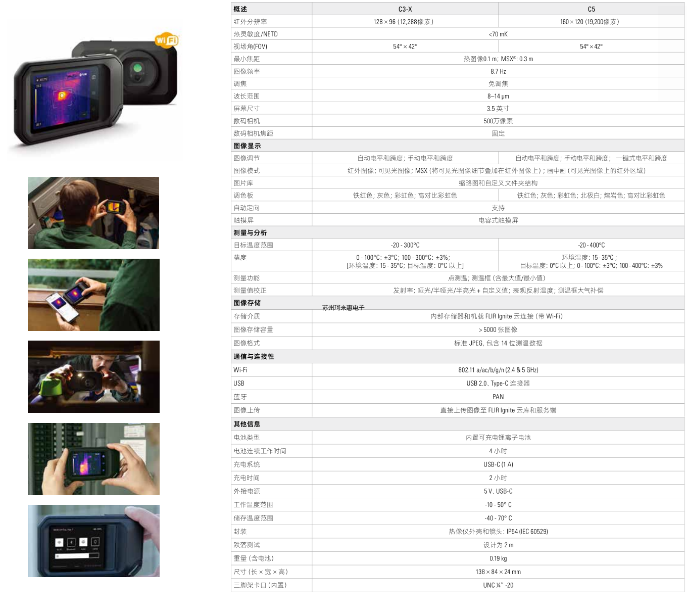
Task: Select the USB-C (1 A) charging system value
Action: coord(498,464)
